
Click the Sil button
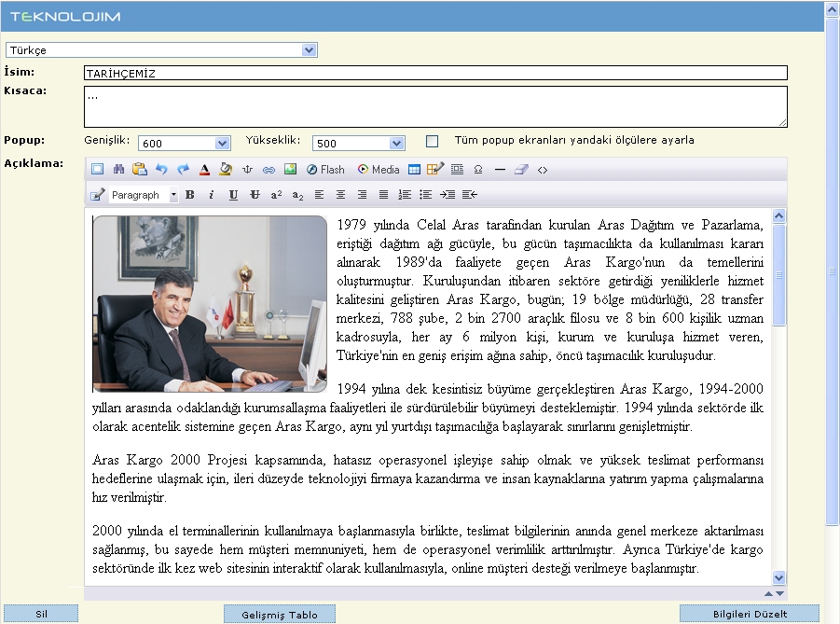click(x=41, y=614)
